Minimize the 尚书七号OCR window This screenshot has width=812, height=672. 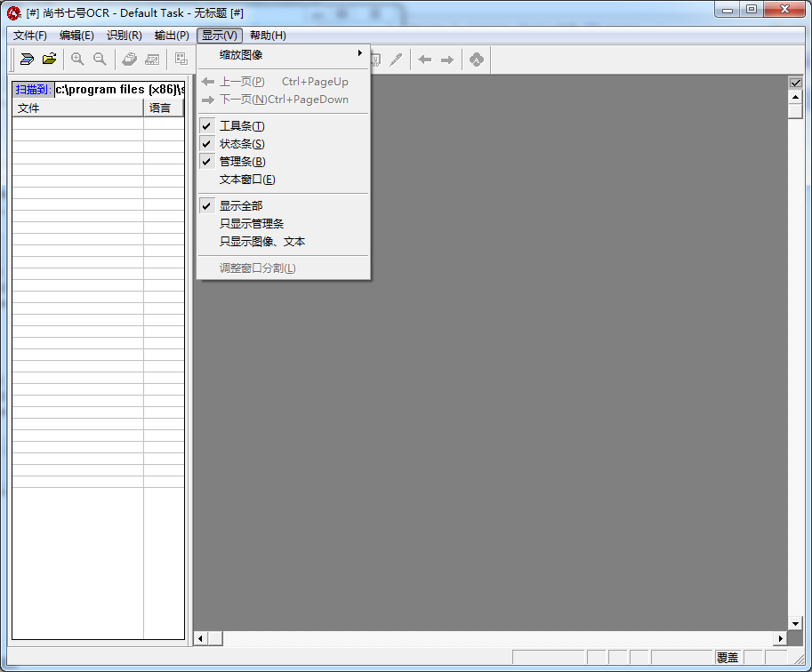click(x=728, y=10)
